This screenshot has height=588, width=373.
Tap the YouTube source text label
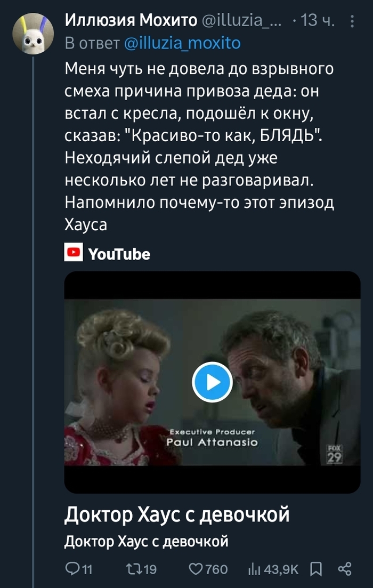[119, 254]
